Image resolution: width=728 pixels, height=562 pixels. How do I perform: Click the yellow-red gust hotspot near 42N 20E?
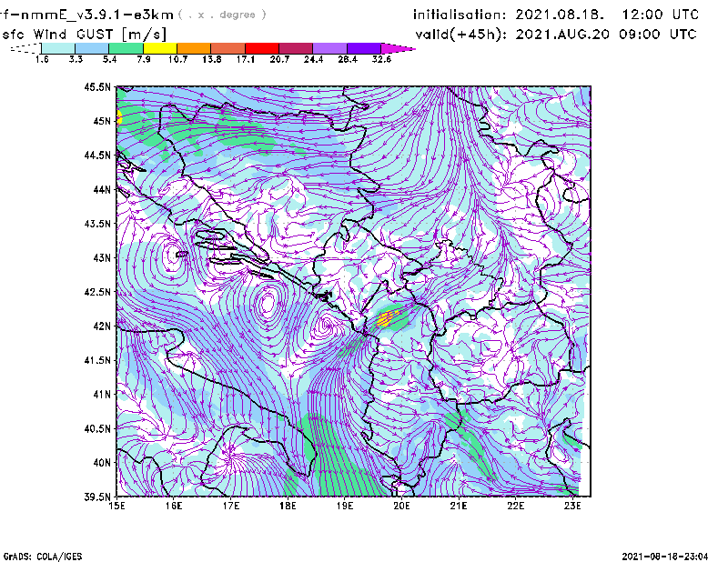388,318
